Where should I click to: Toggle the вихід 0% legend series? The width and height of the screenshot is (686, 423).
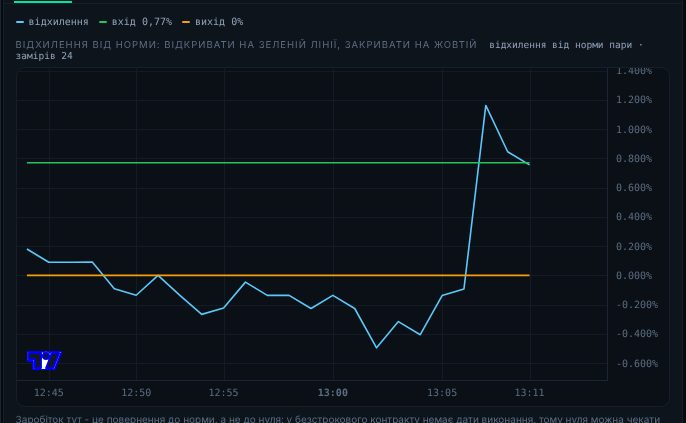point(212,21)
